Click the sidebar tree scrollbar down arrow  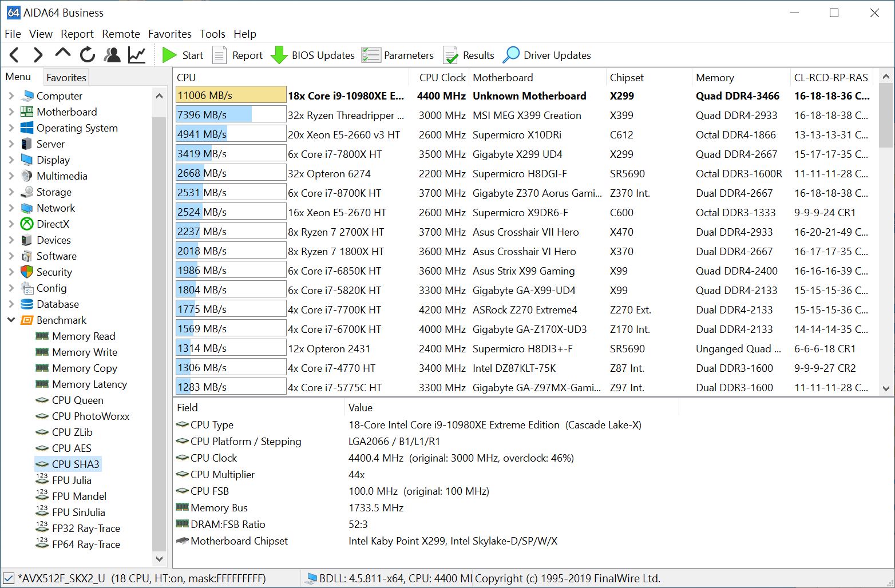click(x=159, y=559)
